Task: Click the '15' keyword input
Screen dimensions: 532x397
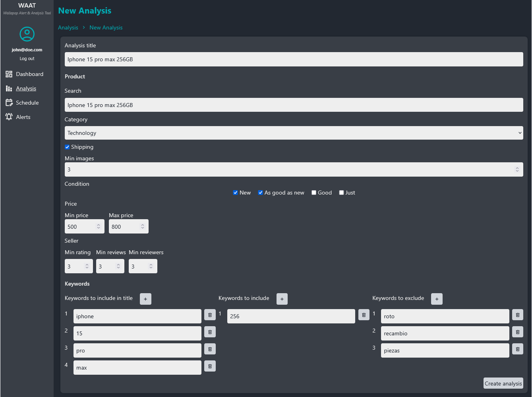Action: [137, 333]
